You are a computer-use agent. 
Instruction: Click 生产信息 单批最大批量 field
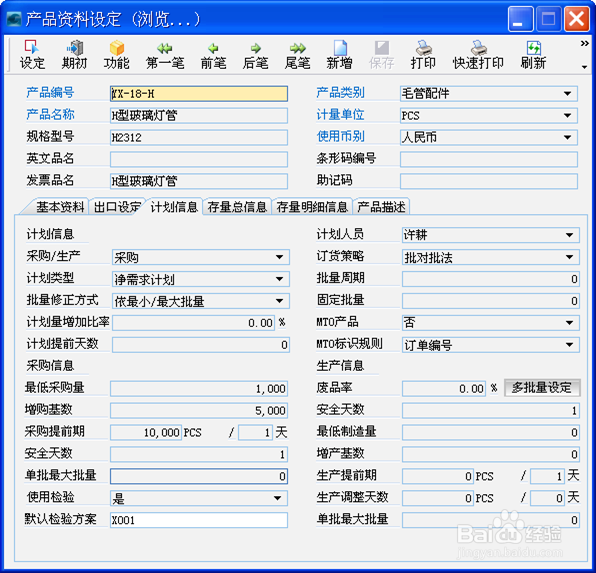491,520
